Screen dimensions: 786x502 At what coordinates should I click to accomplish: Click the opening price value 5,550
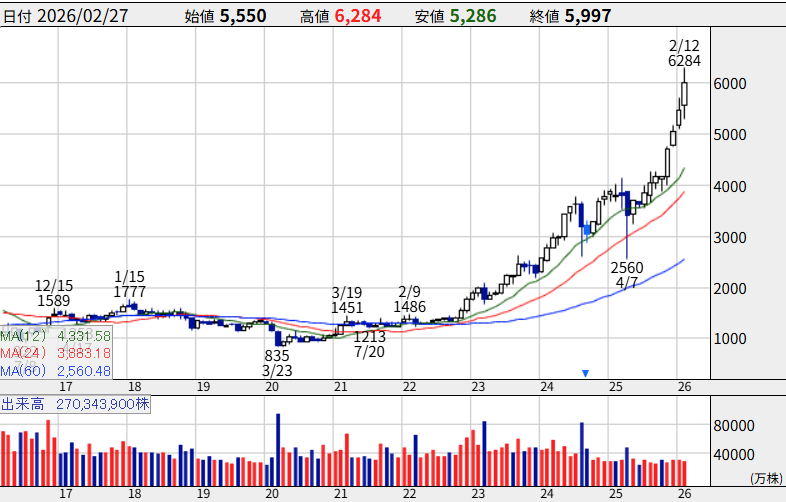point(245,16)
